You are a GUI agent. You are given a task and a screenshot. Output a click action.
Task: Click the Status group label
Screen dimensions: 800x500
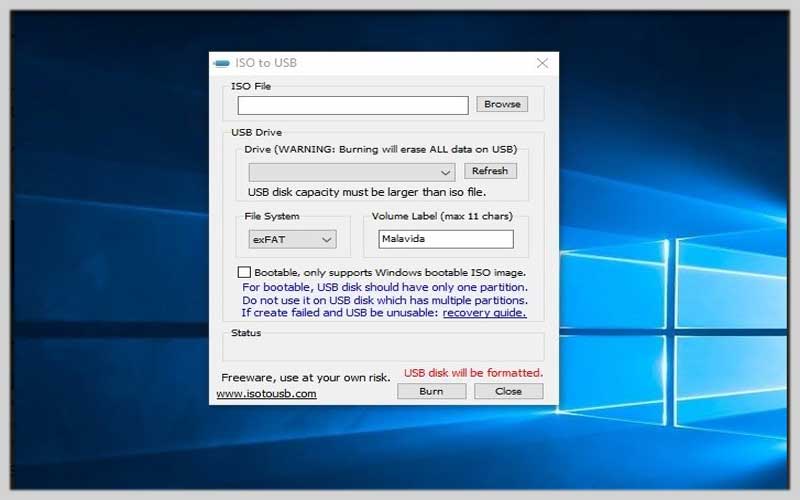(x=246, y=333)
